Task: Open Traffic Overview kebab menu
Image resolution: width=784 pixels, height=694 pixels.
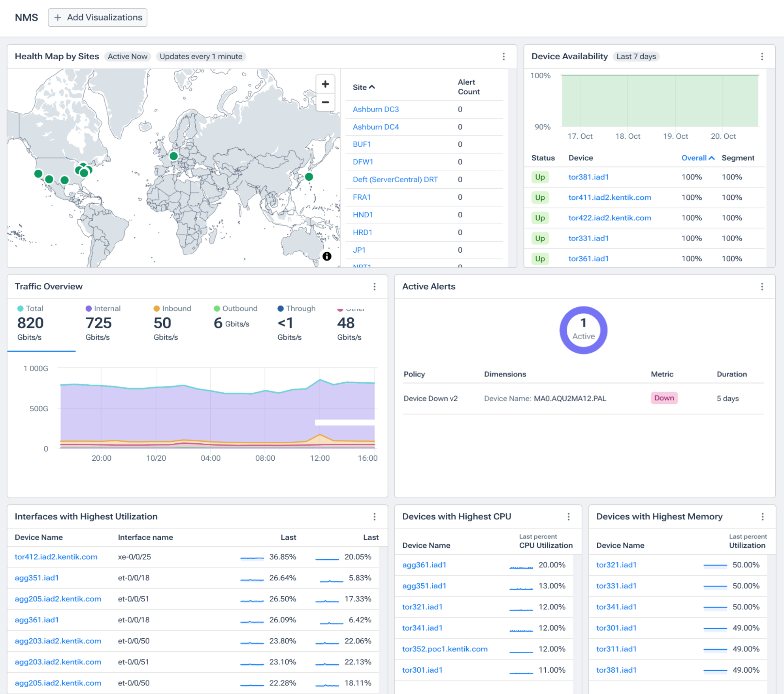Action: pos(374,287)
